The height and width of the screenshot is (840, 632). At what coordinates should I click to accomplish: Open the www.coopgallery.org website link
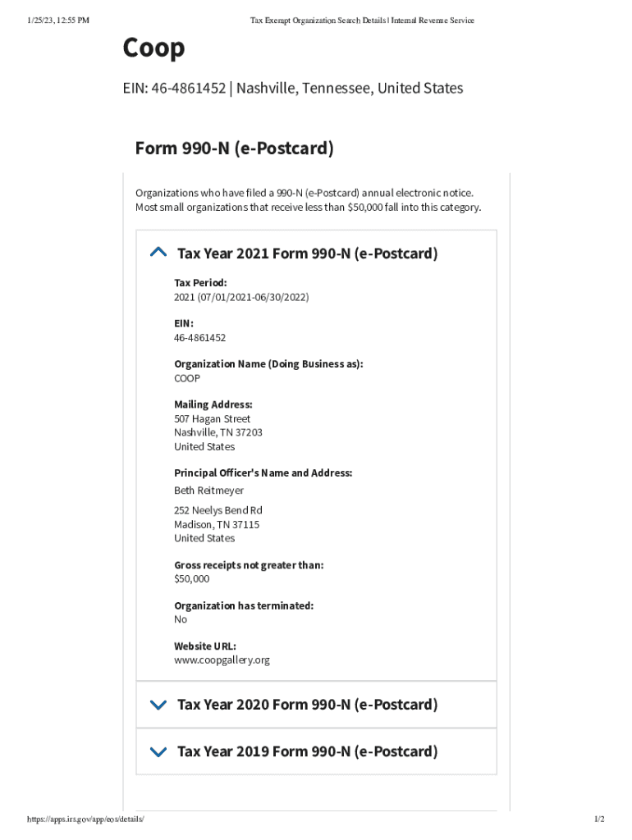click(222, 660)
